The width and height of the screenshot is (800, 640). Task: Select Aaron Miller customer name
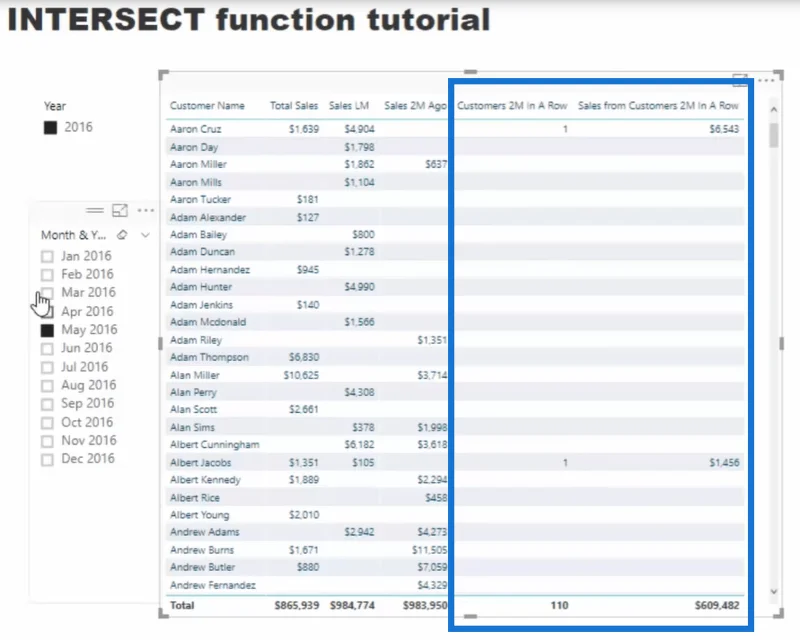point(198,164)
